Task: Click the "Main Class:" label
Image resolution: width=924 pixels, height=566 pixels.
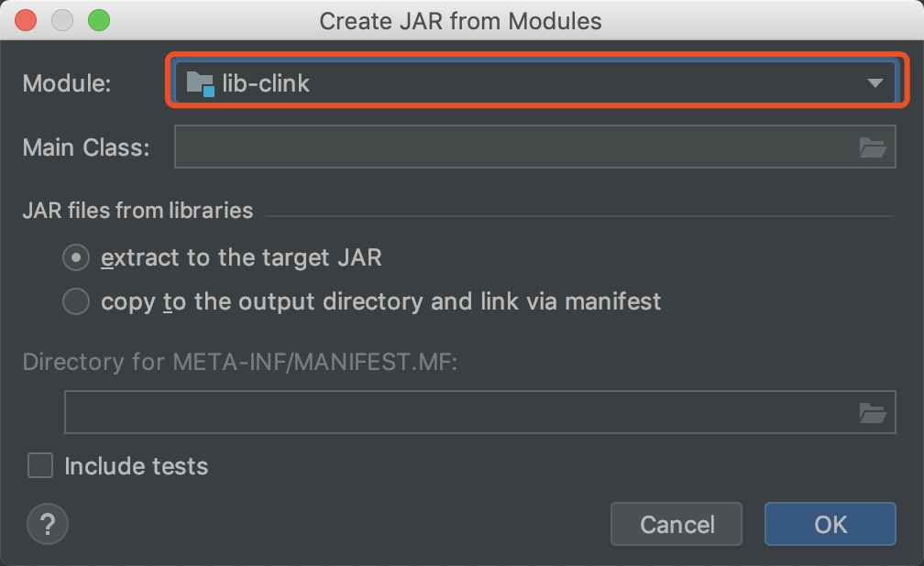Action: (x=86, y=147)
